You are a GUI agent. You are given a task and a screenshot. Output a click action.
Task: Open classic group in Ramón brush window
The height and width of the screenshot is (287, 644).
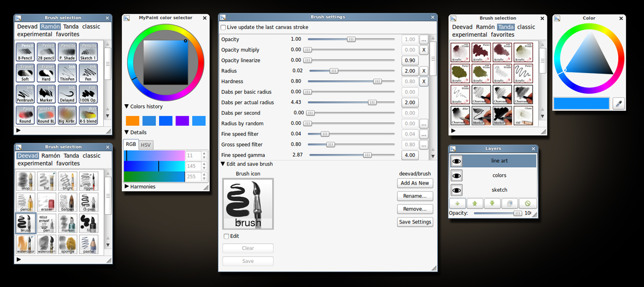click(x=92, y=27)
